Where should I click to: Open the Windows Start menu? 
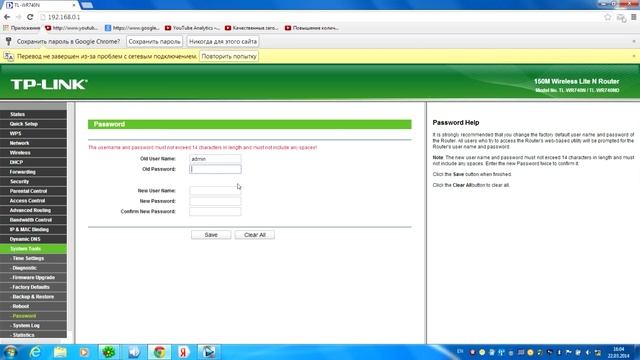tap(10, 352)
